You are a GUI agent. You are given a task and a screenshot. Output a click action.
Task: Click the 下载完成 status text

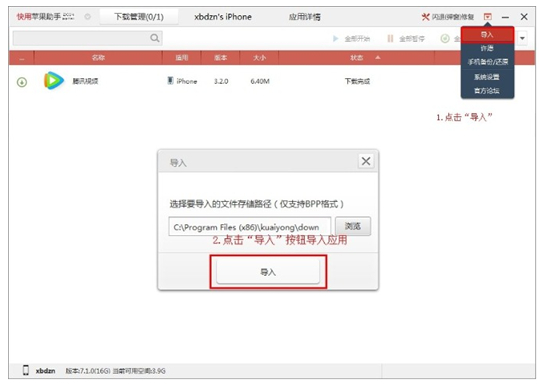pyautogui.click(x=358, y=81)
